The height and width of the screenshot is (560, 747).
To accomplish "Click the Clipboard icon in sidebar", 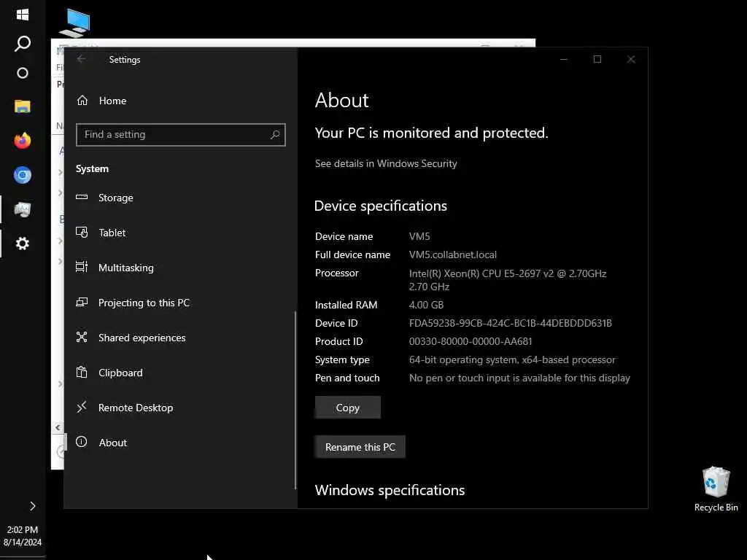I will 82,373.
